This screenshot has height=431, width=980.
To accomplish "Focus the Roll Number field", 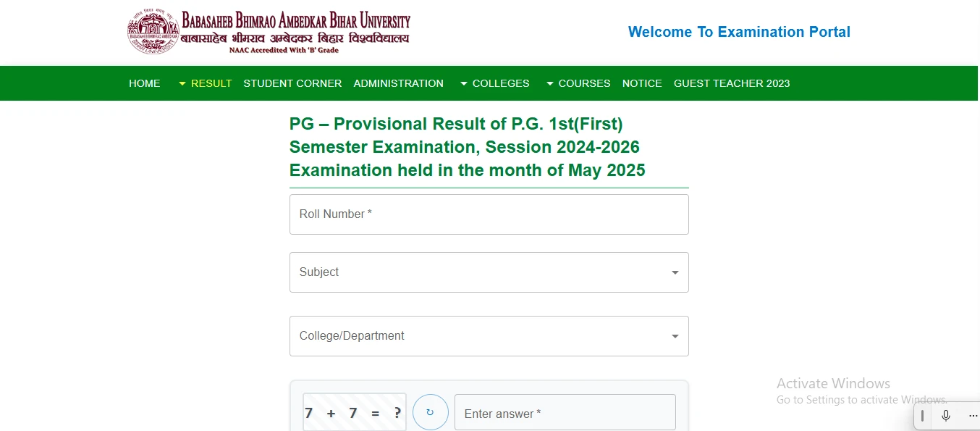I will click(489, 214).
